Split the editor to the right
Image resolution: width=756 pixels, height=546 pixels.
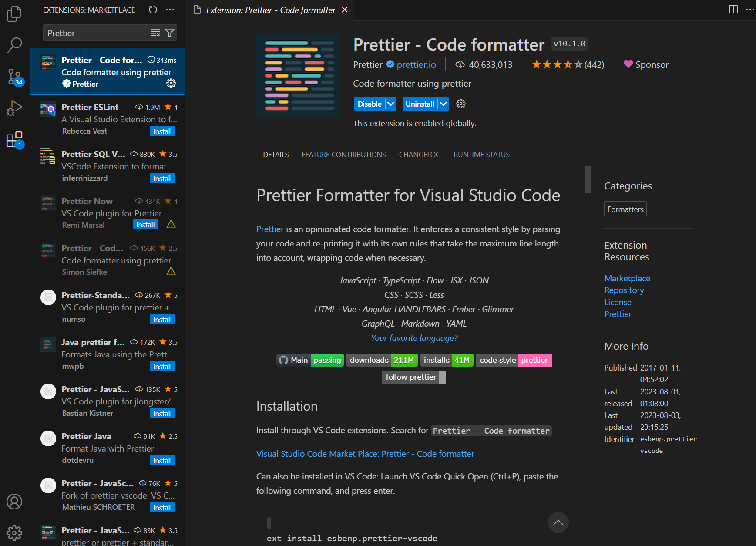733,10
